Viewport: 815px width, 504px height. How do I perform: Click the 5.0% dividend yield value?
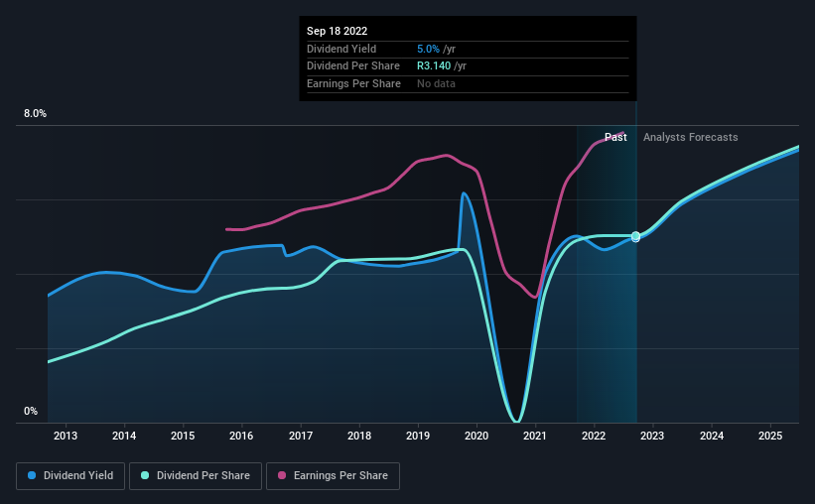pyautogui.click(x=428, y=49)
